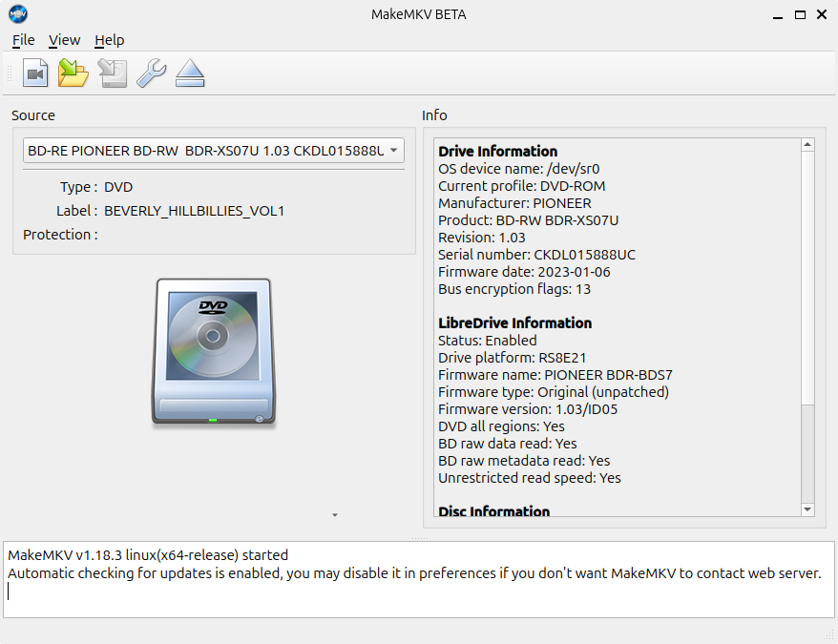Click the MakeMKV logo in title bar

pyautogui.click(x=17, y=14)
